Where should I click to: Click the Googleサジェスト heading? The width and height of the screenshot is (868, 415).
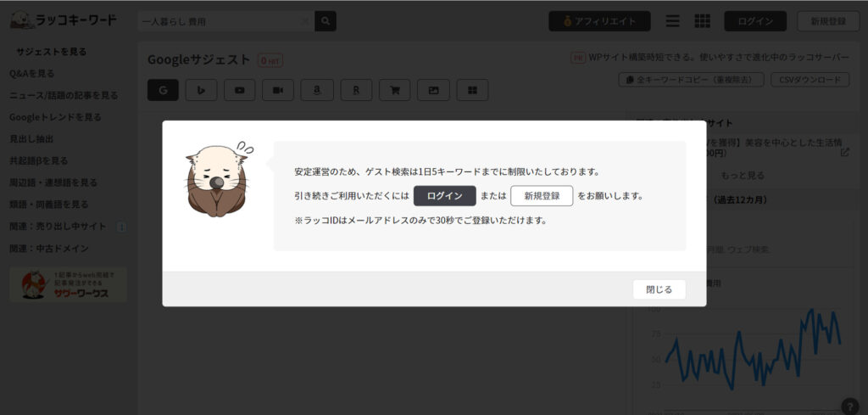tap(198, 60)
